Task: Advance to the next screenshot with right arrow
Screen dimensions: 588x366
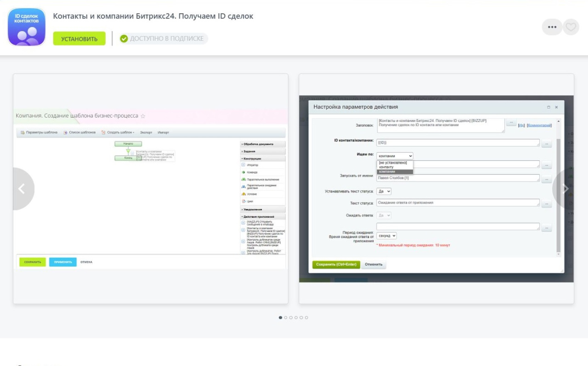Action: coord(565,189)
